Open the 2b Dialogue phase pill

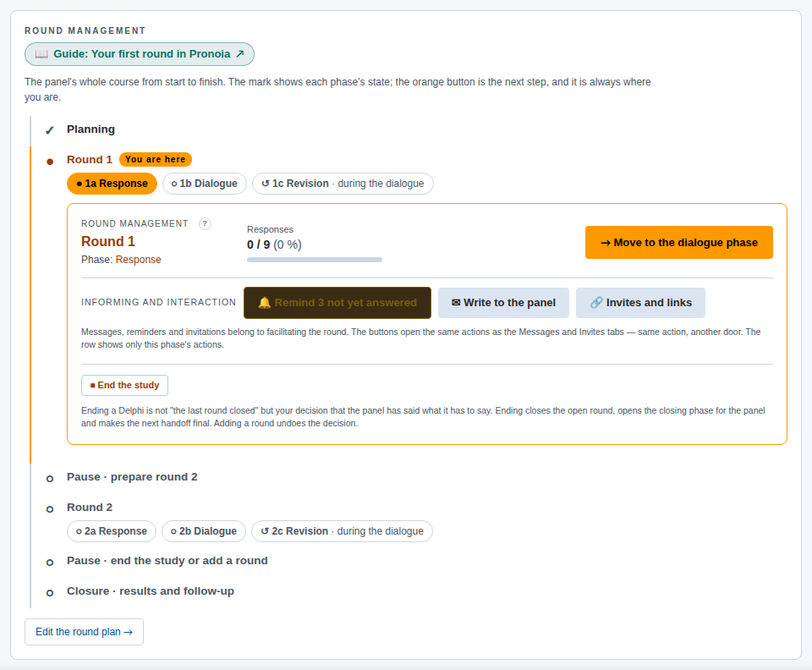click(x=204, y=531)
